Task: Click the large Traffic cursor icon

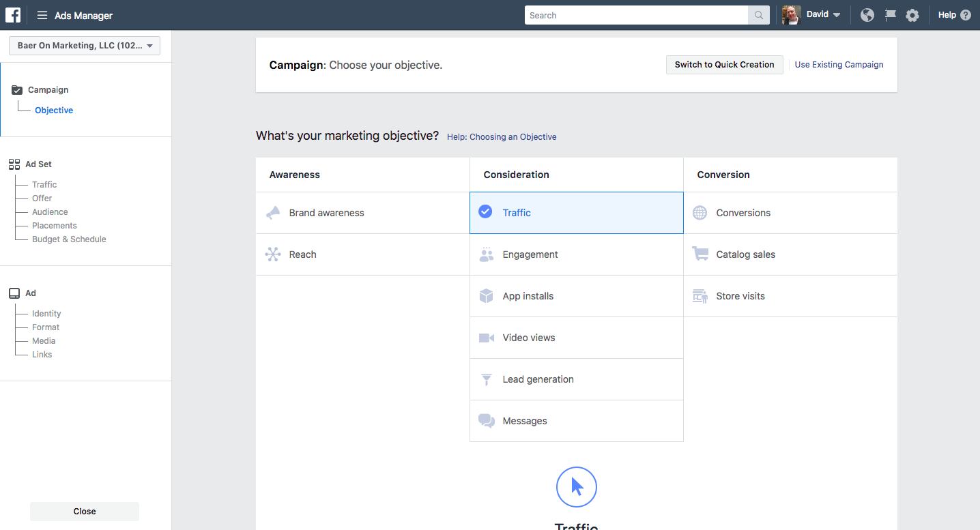Action: [576, 487]
